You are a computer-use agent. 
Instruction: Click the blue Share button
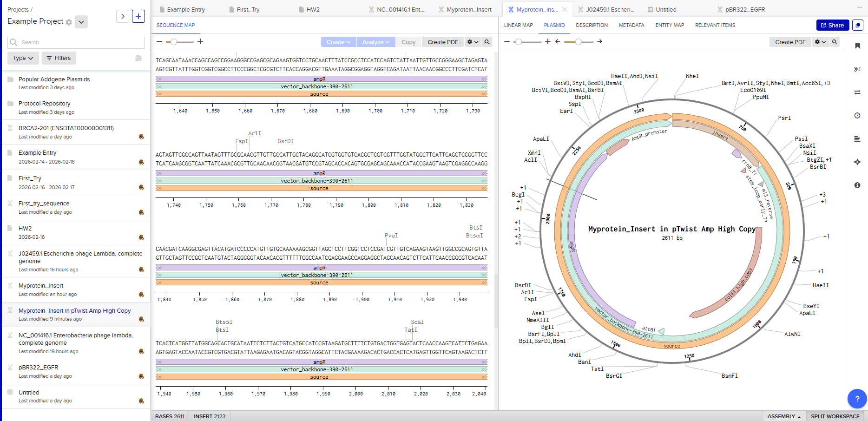[832, 25]
